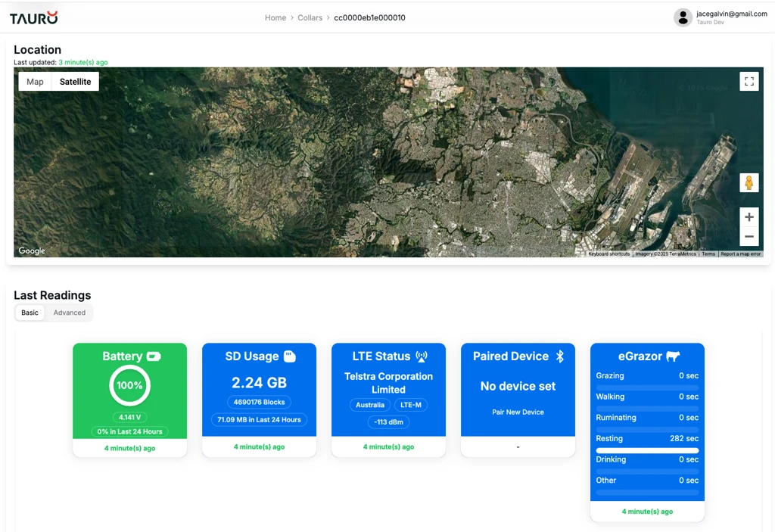
Task: Click the user profile avatar
Action: (683, 17)
